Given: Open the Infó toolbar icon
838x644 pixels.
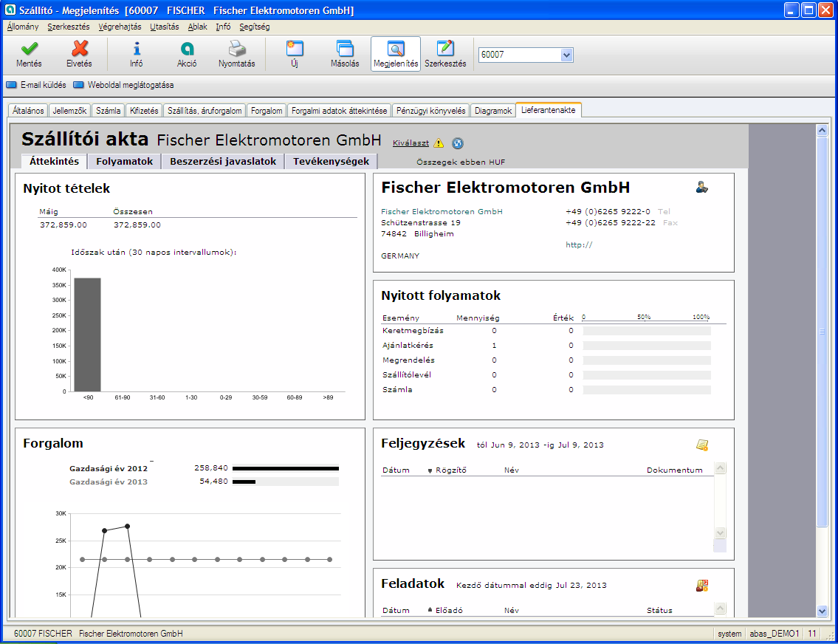Looking at the screenshot, I should tap(137, 49).
